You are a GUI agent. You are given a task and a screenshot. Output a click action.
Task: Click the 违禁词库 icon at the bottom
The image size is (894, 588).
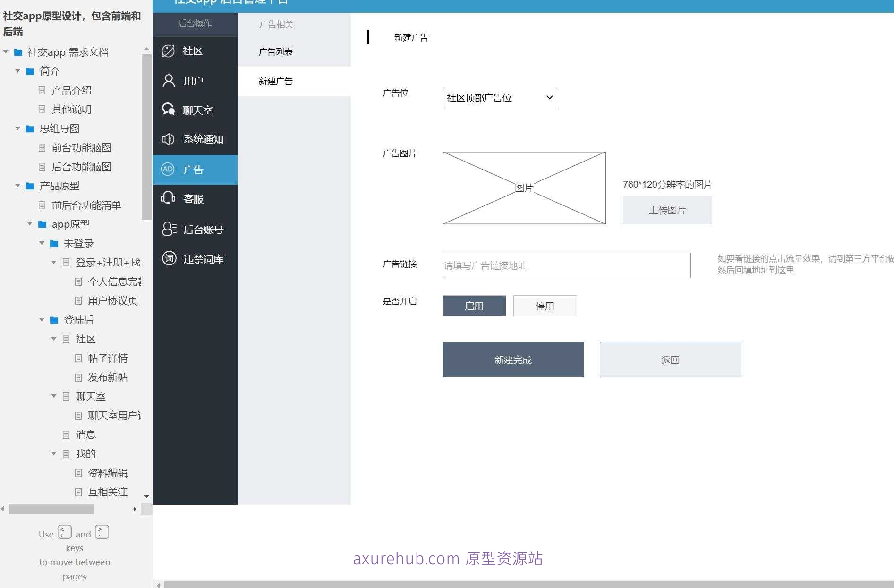168,258
